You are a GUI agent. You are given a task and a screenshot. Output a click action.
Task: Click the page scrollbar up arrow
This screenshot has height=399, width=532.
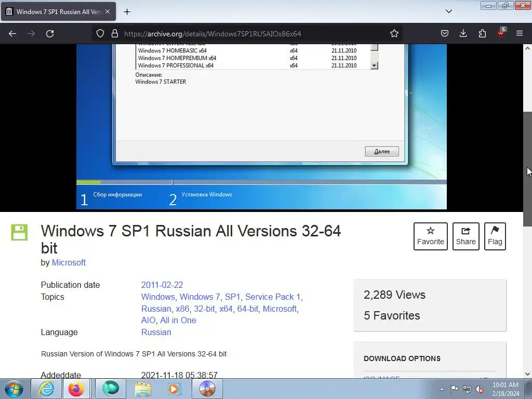[527, 48]
